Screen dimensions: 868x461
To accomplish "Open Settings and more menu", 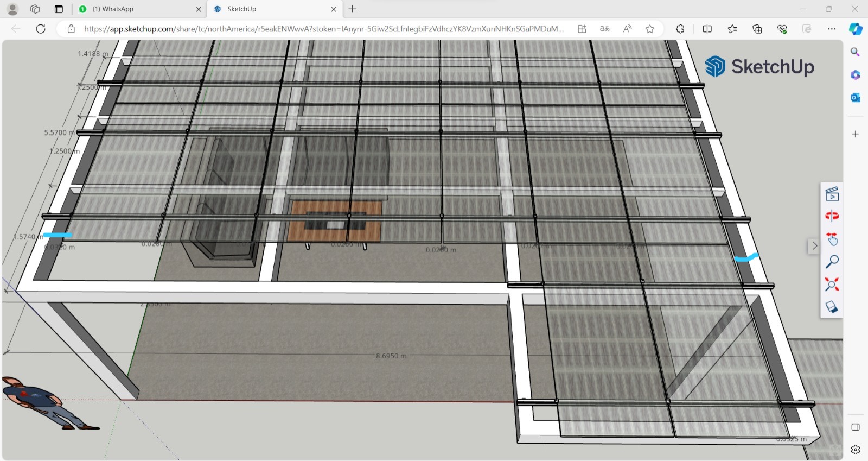I will pyautogui.click(x=832, y=29).
